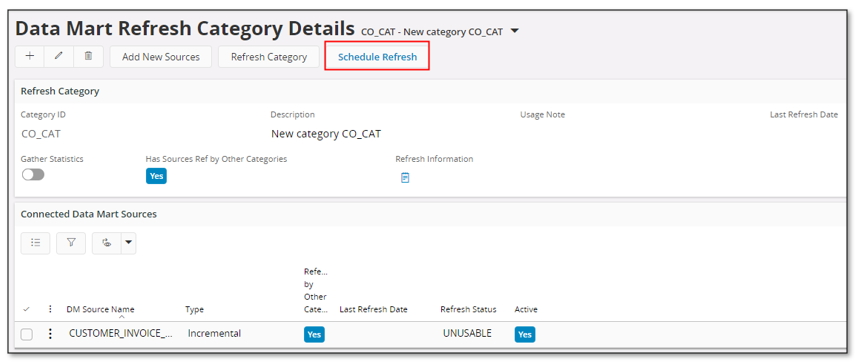Expand the CO_CAT record selector dropdown

[515, 31]
